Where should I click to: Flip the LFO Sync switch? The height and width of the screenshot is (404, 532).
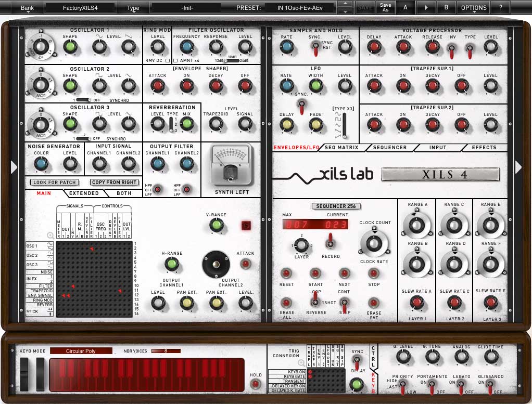pos(301,107)
